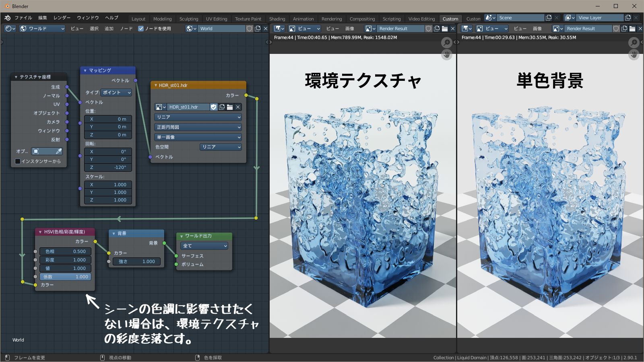
Task: Click the 生成 output socket
Action: tap(67, 87)
